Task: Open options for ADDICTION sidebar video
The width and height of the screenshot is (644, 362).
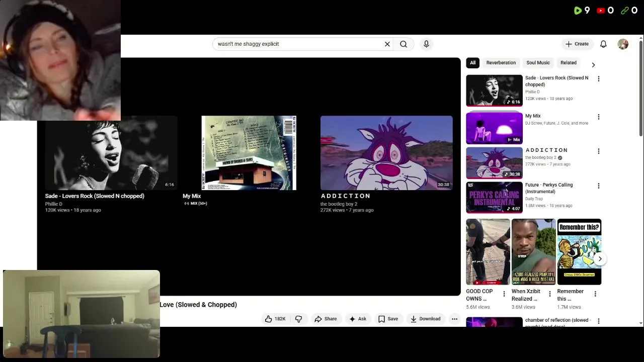Action: (599, 151)
